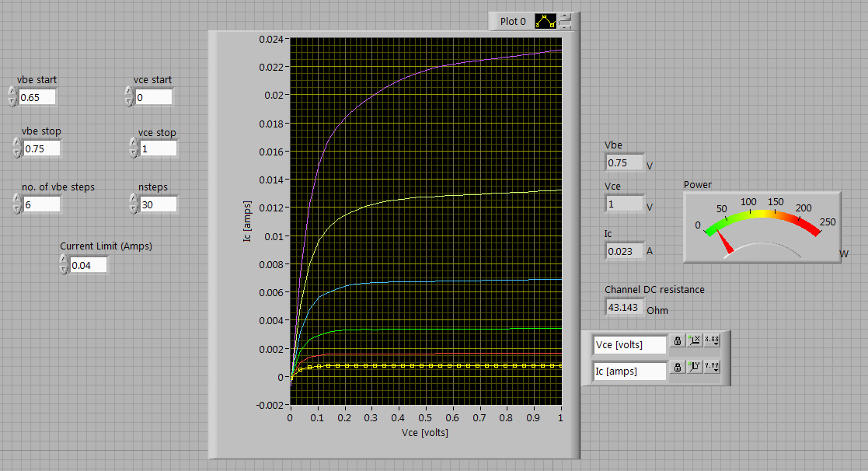Open the X axis format options

point(712,341)
